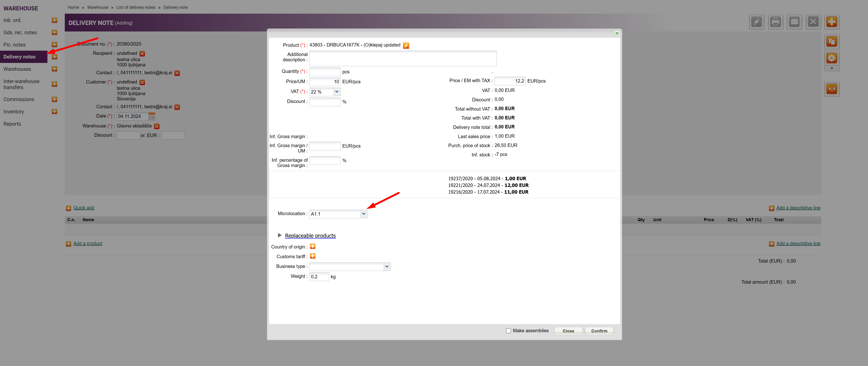Click the Customs tariff plus icon

tap(313, 256)
